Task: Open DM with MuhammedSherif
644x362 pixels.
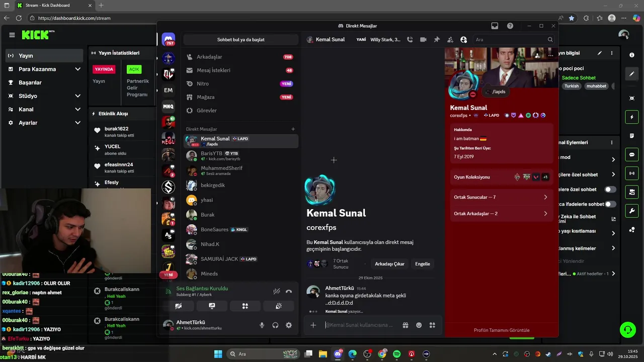Action: (x=241, y=170)
